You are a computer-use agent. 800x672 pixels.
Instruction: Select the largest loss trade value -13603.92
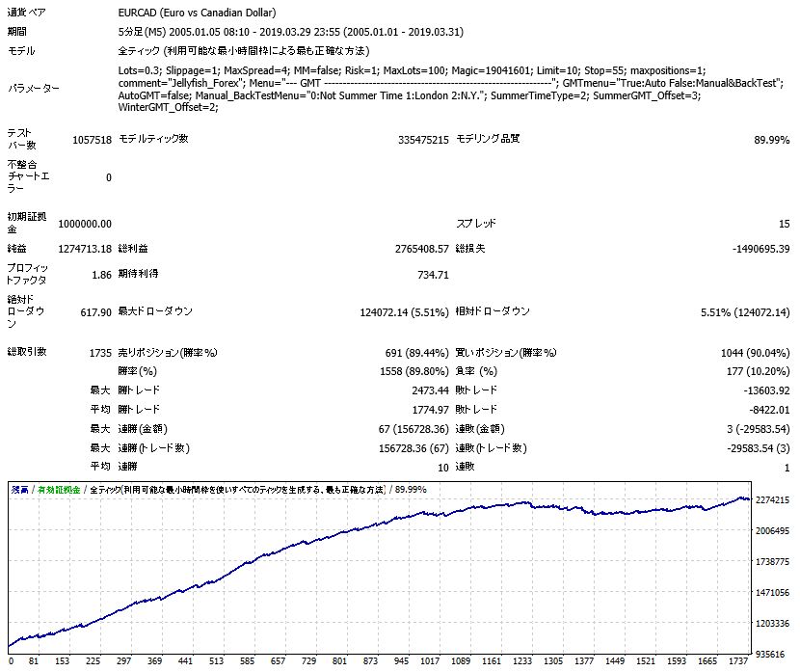tap(766, 390)
